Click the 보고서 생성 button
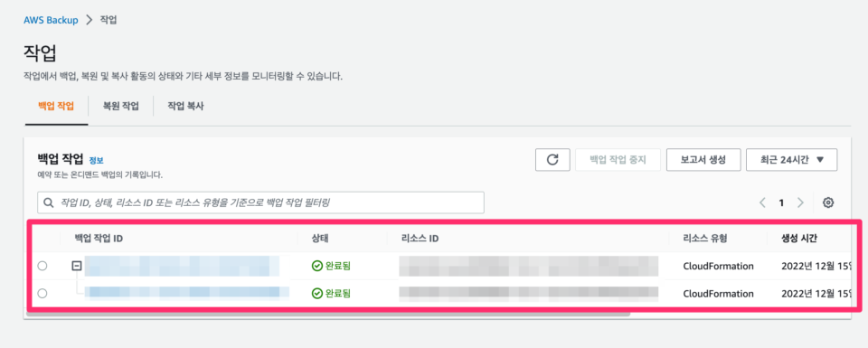Screen dimensions: 868x348 coord(703,160)
